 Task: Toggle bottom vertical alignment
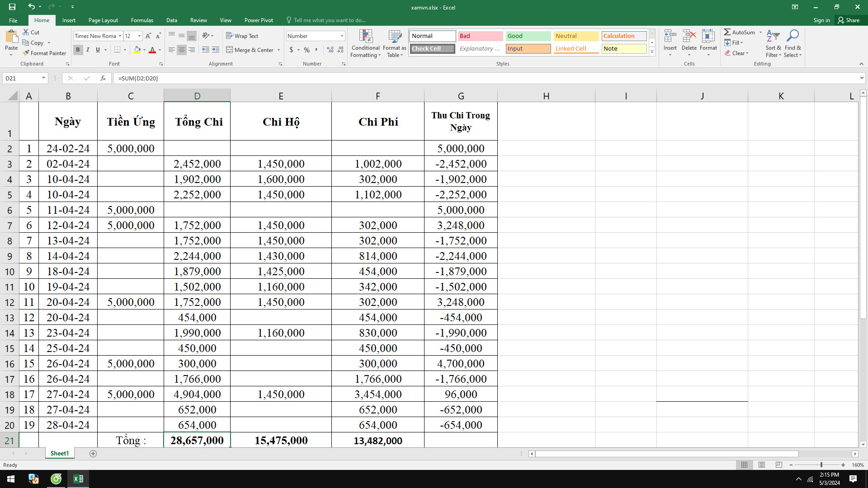[x=192, y=36]
